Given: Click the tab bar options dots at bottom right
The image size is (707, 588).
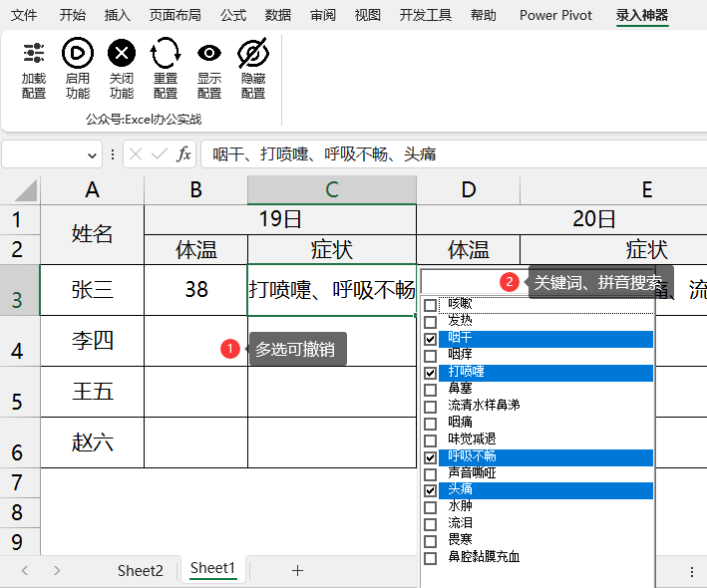Looking at the screenshot, I should pos(692,572).
